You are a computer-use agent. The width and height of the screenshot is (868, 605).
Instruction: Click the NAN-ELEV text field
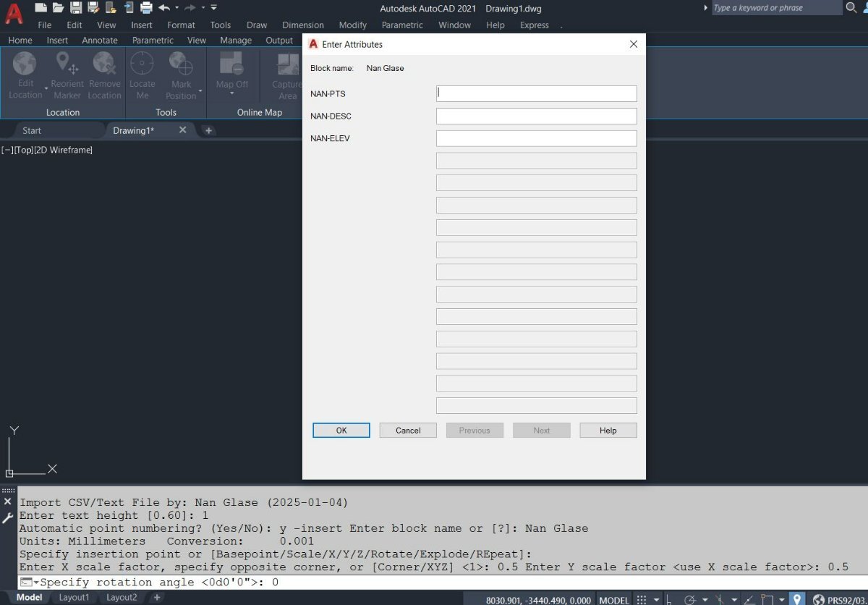(536, 138)
